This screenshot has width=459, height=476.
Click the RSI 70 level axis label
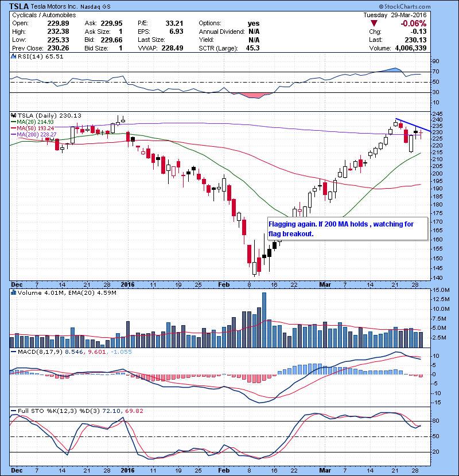(x=435, y=72)
